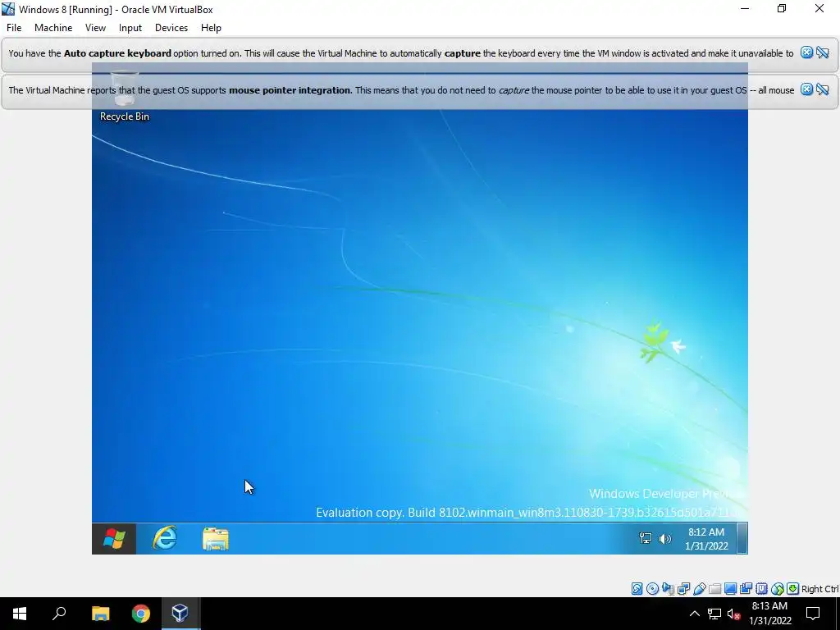Open the USB devices status icon
The width and height of the screenshot is (840, 630).
click(x=699, y=589)
